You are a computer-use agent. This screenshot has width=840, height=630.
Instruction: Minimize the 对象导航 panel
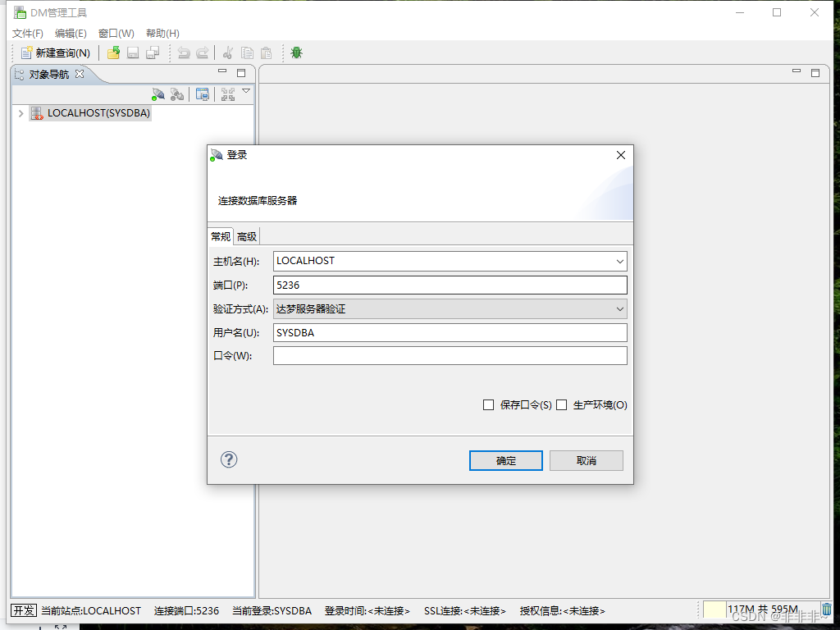(x=222, y=71)
